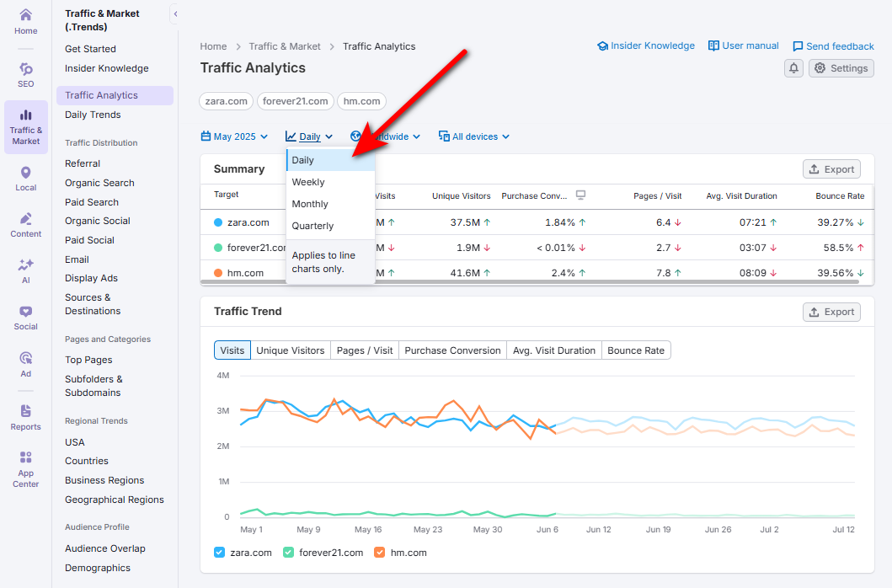This screenshot has height=588, width=892.
Task: Open the Reports section icon
Action: tap(25, 417)
